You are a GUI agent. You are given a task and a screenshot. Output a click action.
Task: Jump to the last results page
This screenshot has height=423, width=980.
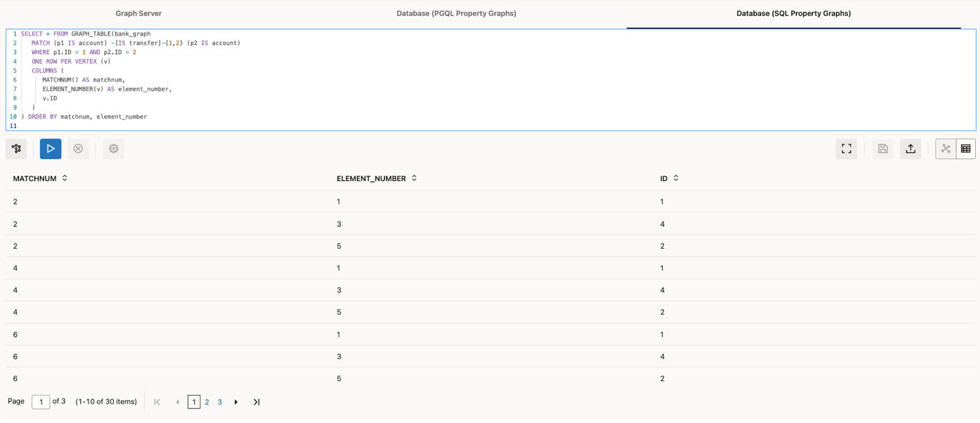(x=256, y=402)
